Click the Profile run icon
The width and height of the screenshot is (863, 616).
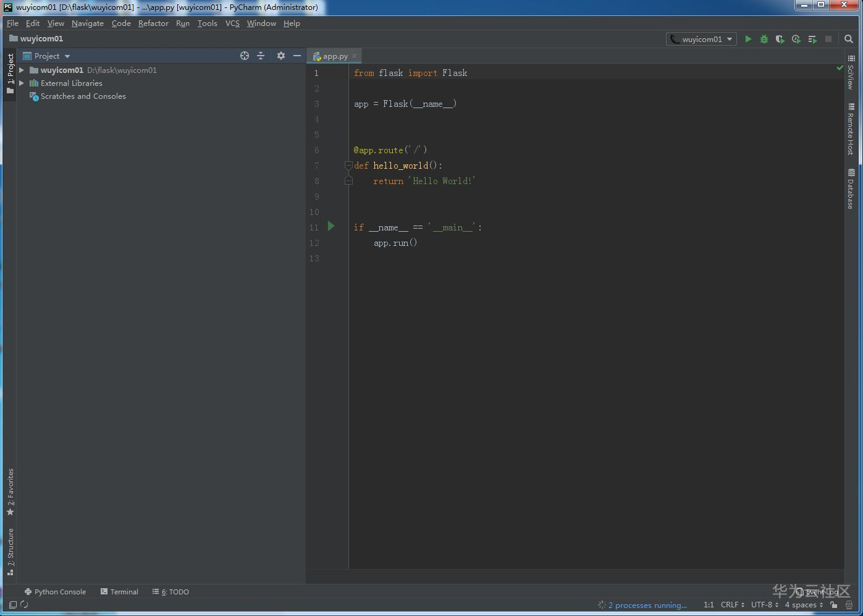[x=796, y=39]
